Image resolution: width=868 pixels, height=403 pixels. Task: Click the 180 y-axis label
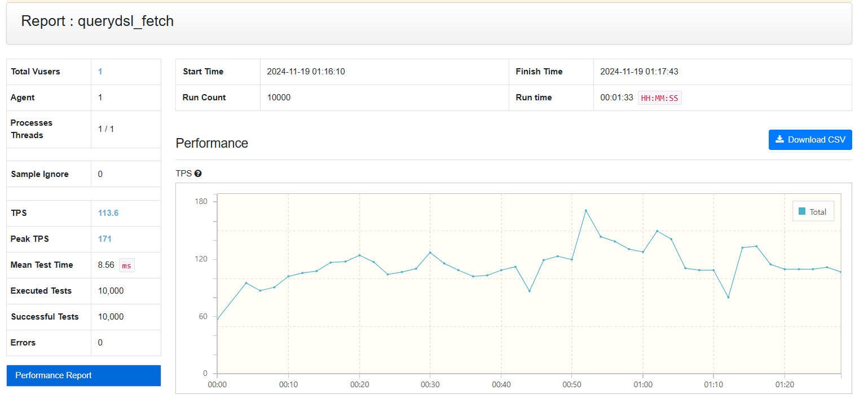click(201, 202)
